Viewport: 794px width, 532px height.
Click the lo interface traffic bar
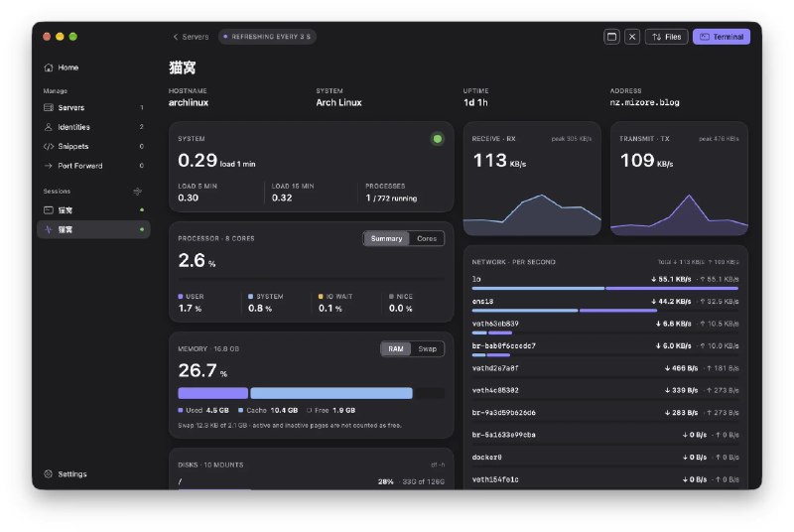pyautogui.click(x=605, y=288)
